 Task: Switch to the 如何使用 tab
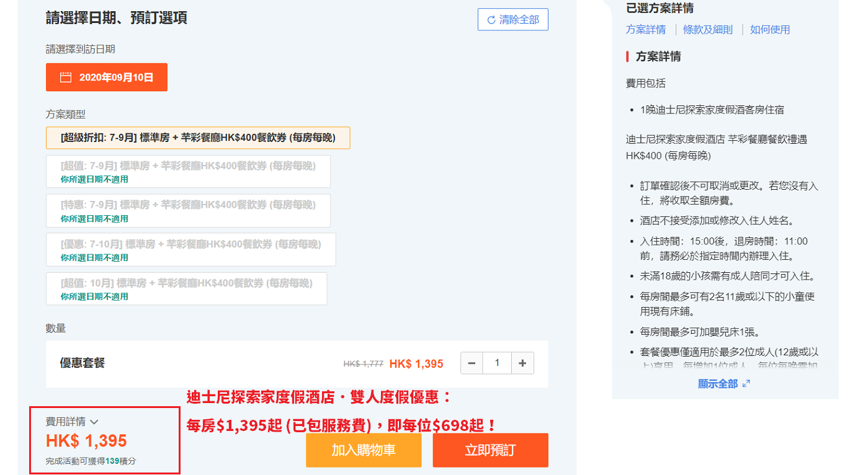(x=770, y=29)
